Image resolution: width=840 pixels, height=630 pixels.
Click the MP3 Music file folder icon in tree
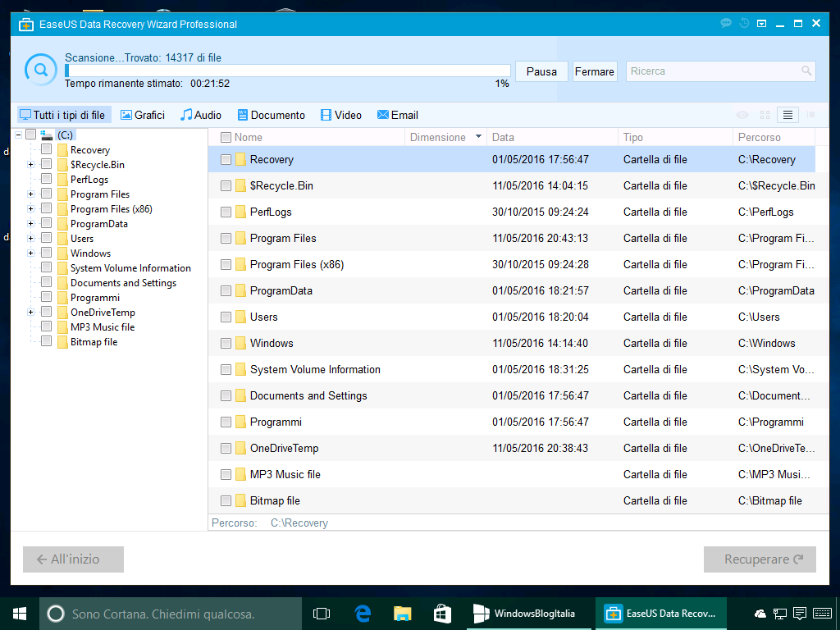click(x=62, y=326)
